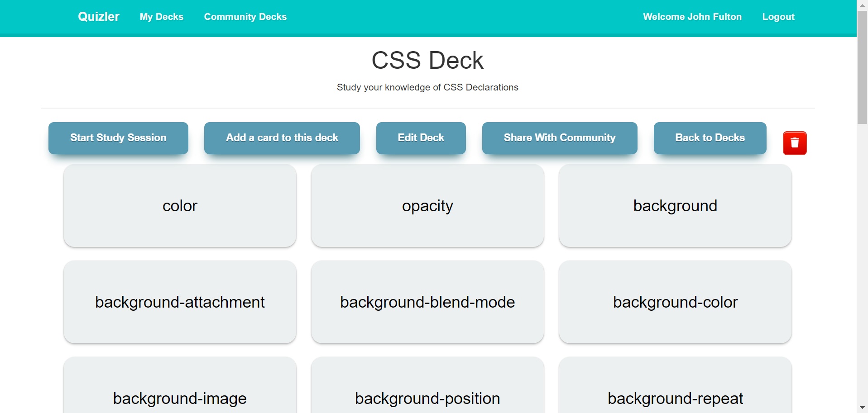Select the background card
This screenshot has width=868, height=413.
point(675,206)
